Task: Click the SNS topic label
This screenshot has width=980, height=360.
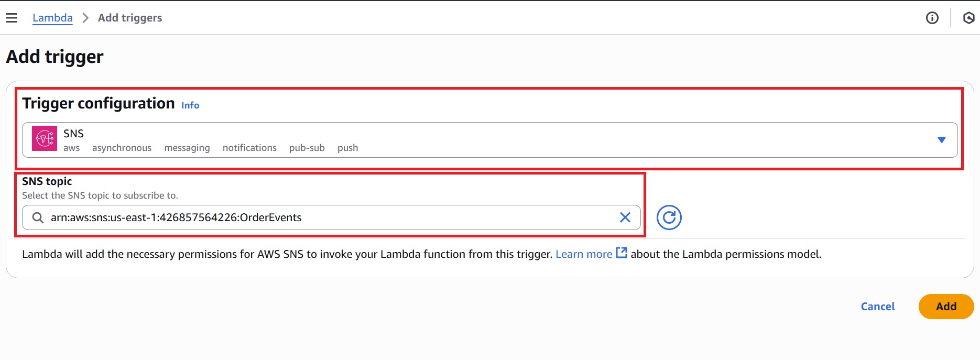Action: point(47,181)
